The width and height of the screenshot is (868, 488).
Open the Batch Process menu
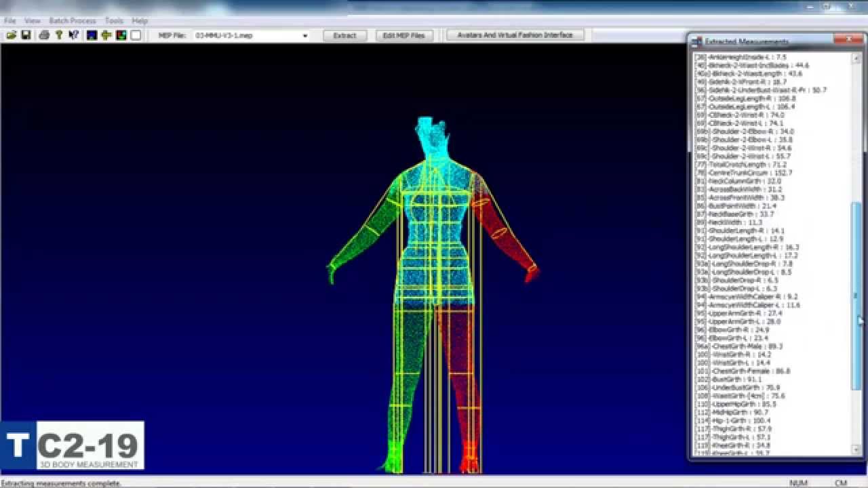73,21
